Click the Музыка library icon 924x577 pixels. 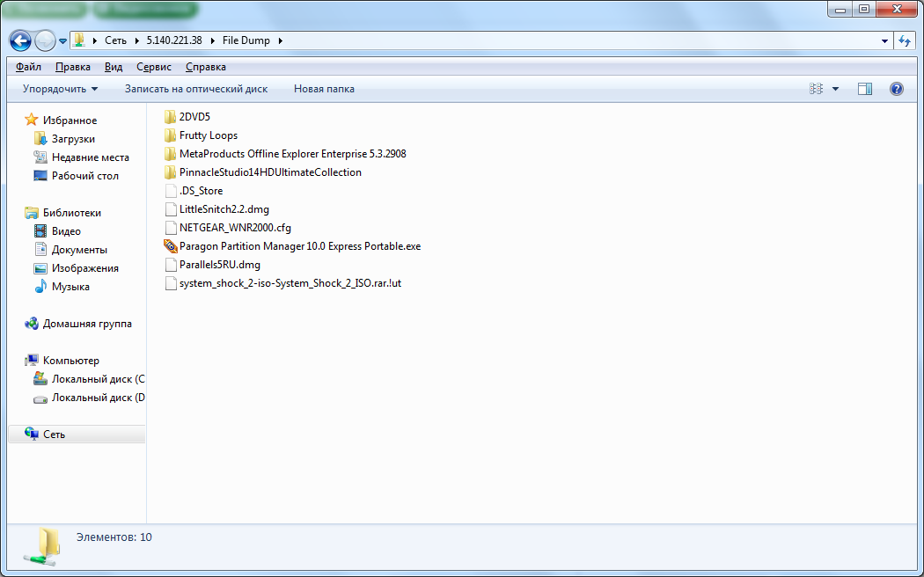[x=40, y=287]
